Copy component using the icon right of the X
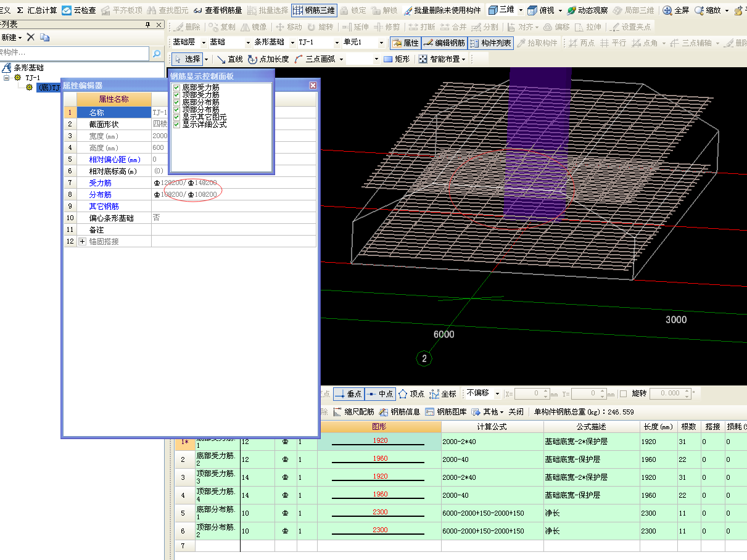 (x=44, y=38)
